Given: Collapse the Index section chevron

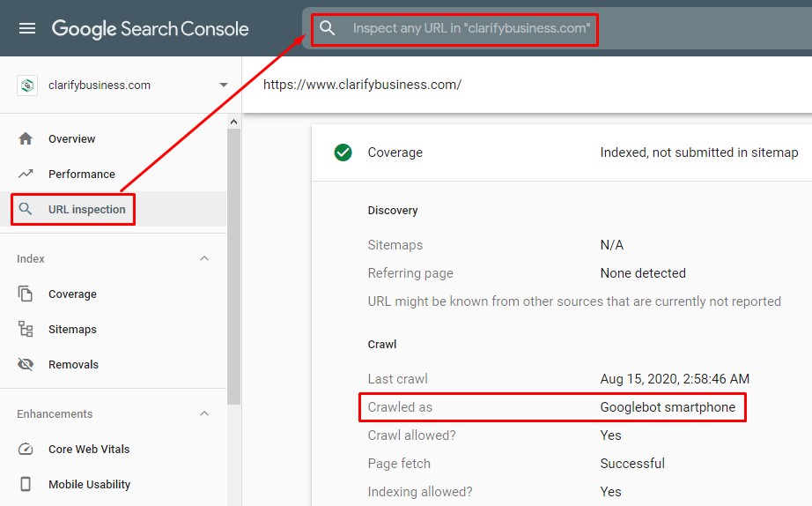Looking at the screenshot, I should [x=204, y=258].
